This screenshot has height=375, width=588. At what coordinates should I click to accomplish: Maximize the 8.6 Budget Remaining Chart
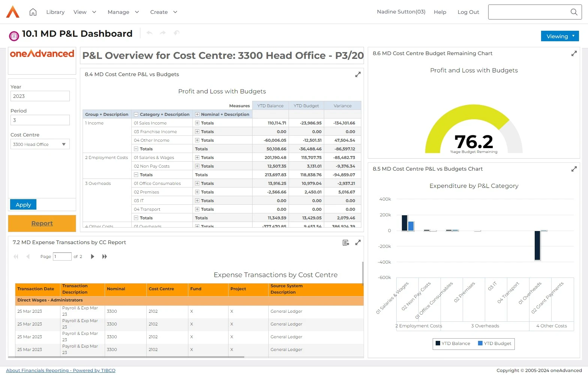pos(574,53)
